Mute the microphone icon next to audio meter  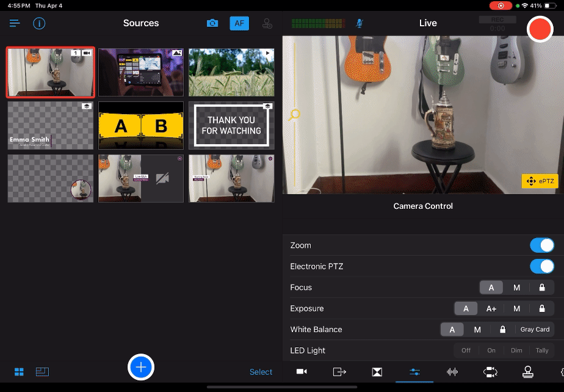coord(360,23)
